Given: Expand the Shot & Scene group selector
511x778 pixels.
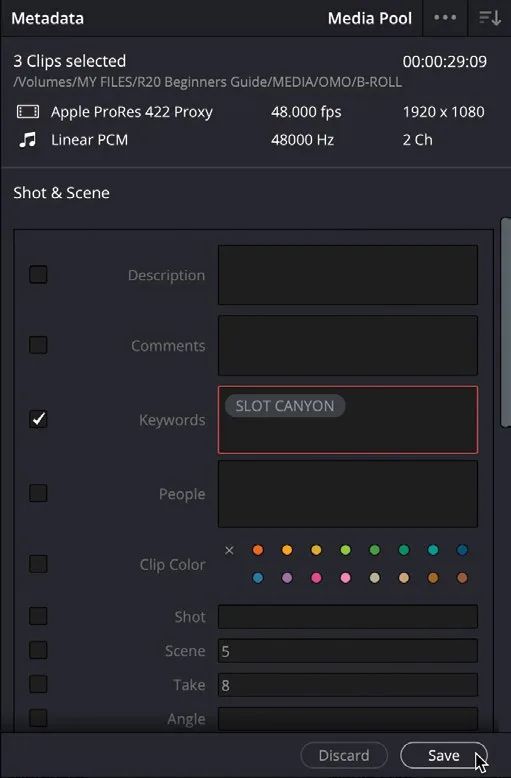Looking at the screenshot, I should (62, 193).
